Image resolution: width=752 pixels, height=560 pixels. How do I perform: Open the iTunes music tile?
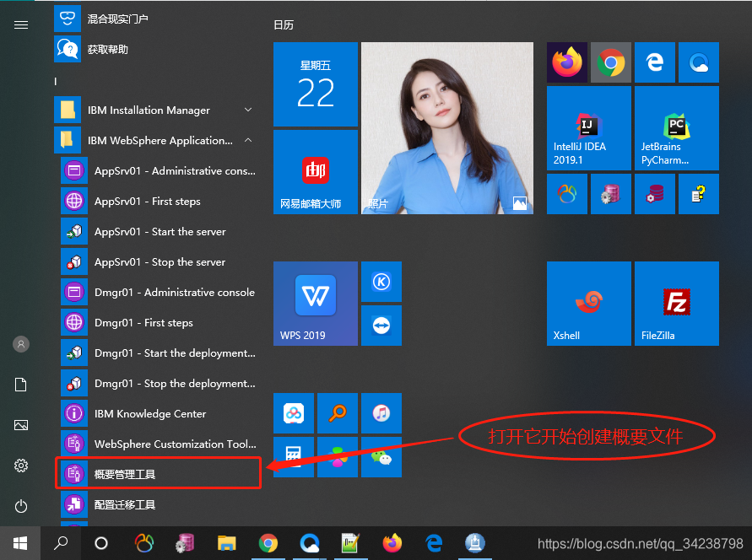click(381, 413)
